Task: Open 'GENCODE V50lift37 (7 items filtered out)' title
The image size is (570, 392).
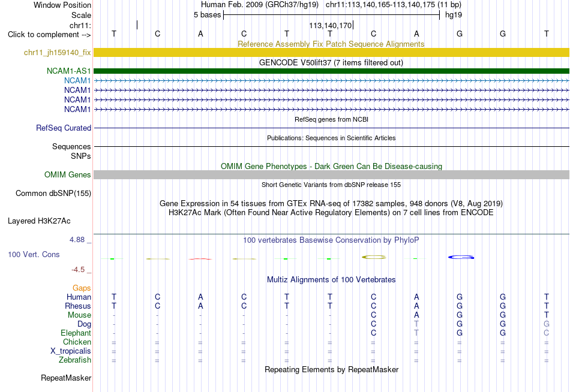Action: (x=331, y=62)
